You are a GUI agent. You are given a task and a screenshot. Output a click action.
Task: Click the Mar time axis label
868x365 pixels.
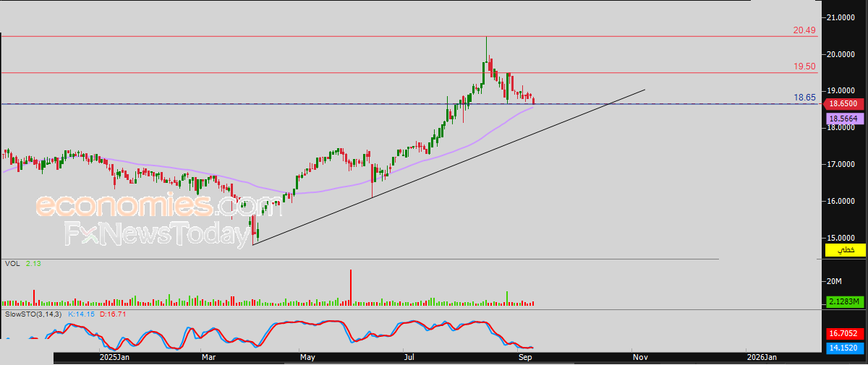tap(210, 357)
